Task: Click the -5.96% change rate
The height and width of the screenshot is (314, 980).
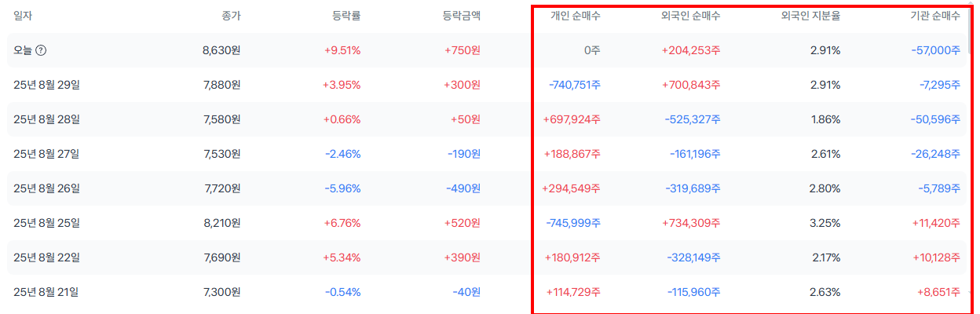Action: pos(343,188)
